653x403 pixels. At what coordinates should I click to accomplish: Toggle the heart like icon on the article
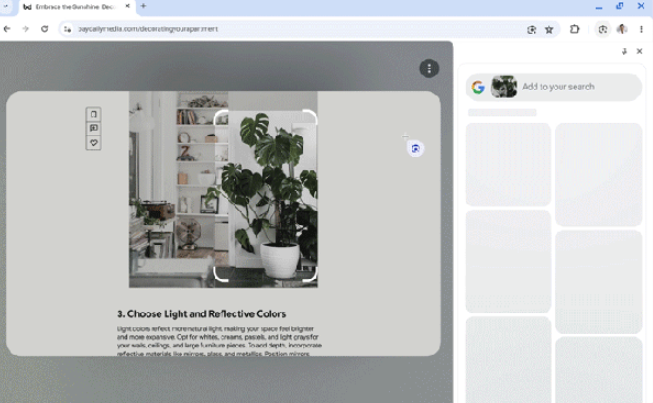(x=94, y=143)
